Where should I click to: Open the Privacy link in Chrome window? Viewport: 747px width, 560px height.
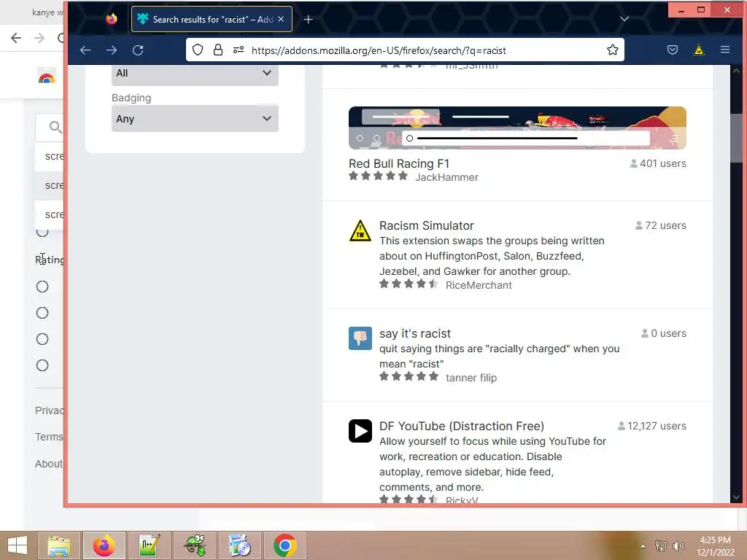tap(49, 411)
